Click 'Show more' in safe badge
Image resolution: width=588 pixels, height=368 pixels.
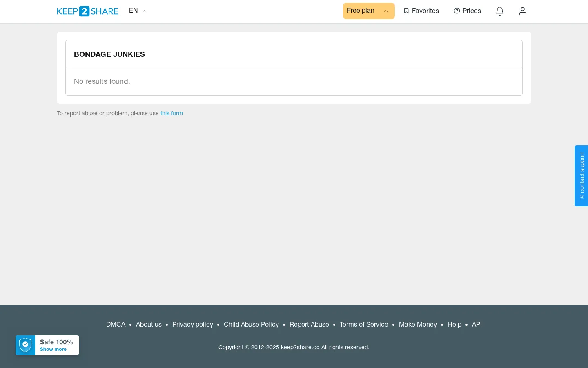[x=53, y=350]
